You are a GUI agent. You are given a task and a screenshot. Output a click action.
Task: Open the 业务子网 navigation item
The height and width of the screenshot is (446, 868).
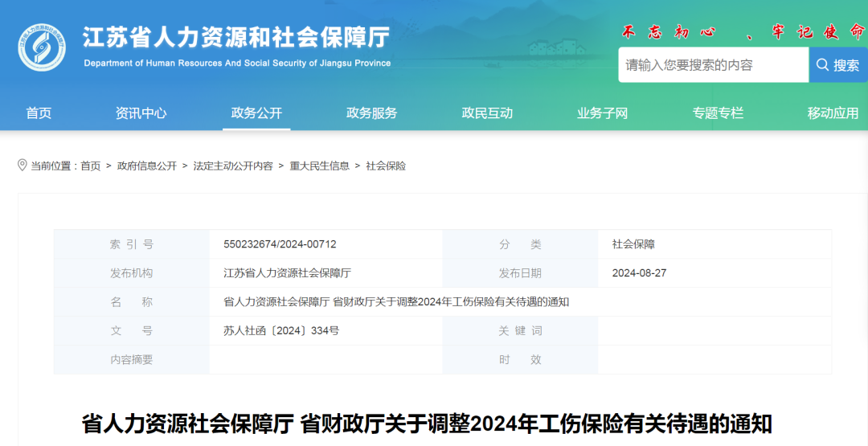(x=602, y=113)
